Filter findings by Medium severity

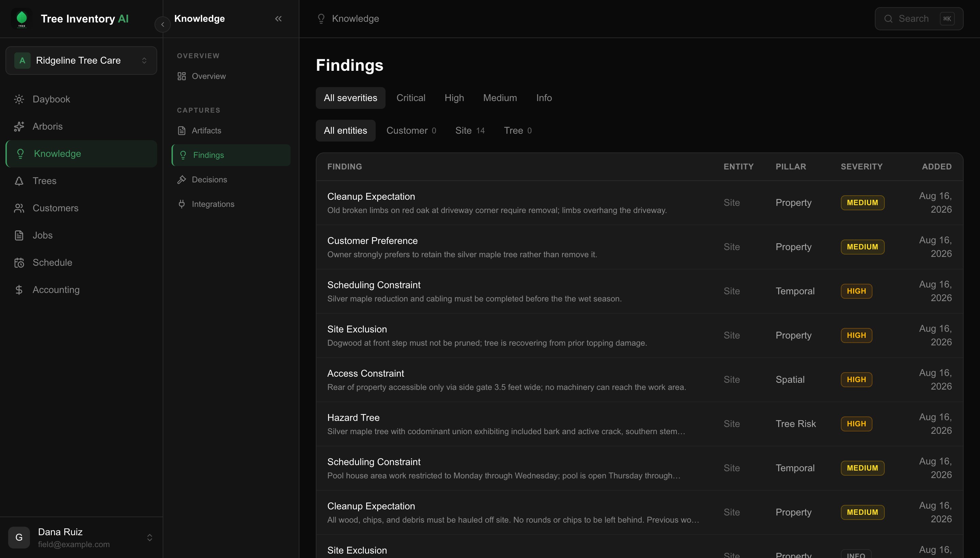(x=500, y=98)
